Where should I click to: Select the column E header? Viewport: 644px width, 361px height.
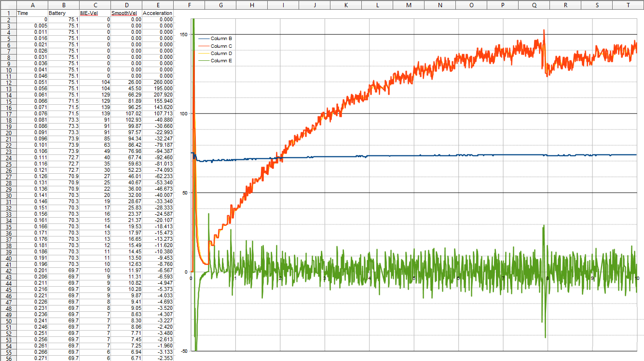coord(158,4)
